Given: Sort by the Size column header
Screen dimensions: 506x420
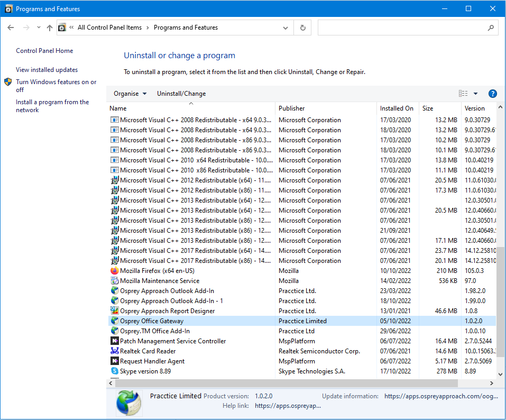Looking at the screenshot, I should coord(440,108).
